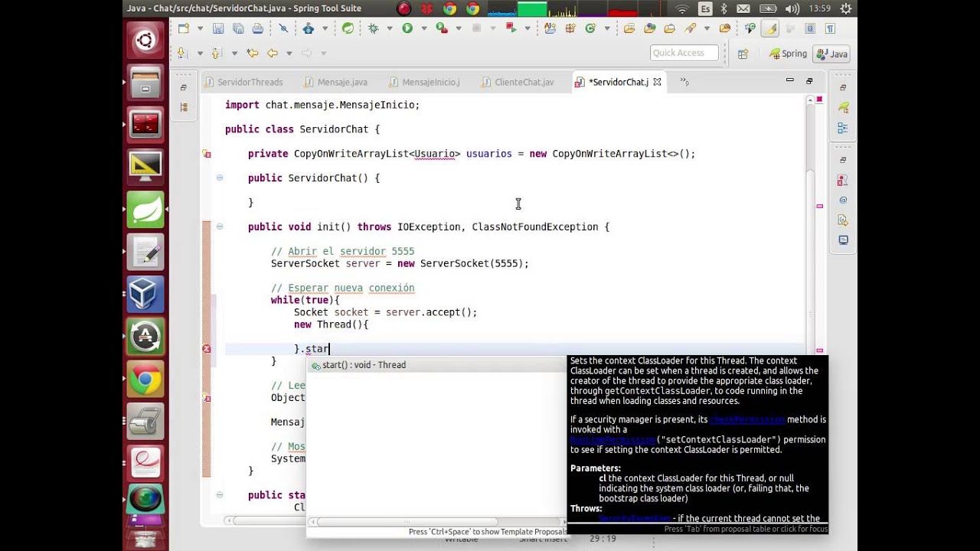The height and width of the screenshot is (551, 980).
Task: Launch Google Chrome from Ubuntu launcher
Action: pyautogui.click(x=145, y=379)
